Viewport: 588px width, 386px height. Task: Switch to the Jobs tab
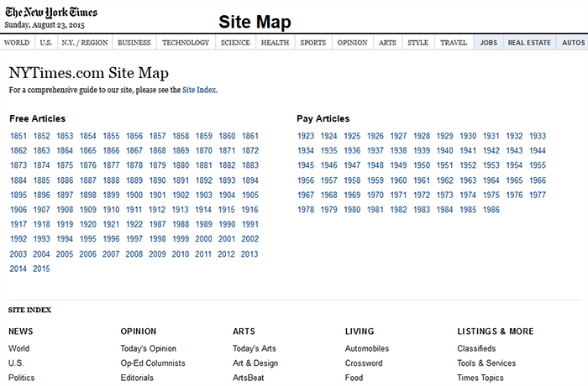point(488,42)
